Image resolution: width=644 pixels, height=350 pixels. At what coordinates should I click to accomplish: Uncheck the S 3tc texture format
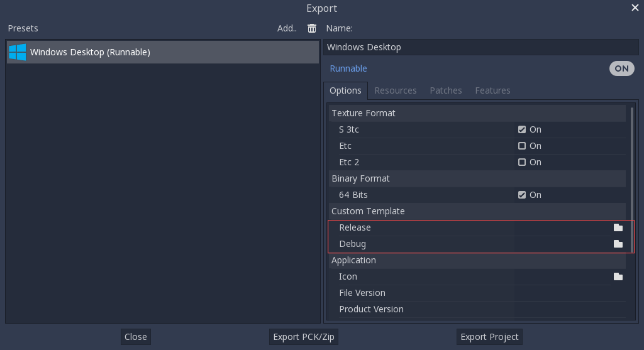point(522,129)
